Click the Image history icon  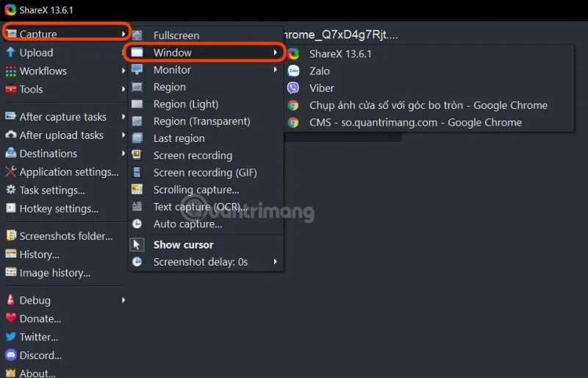point(10,273)
